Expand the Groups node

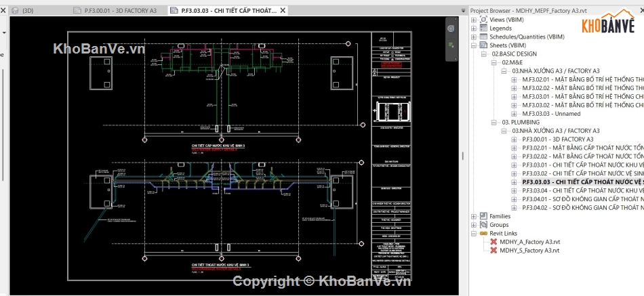474,225
